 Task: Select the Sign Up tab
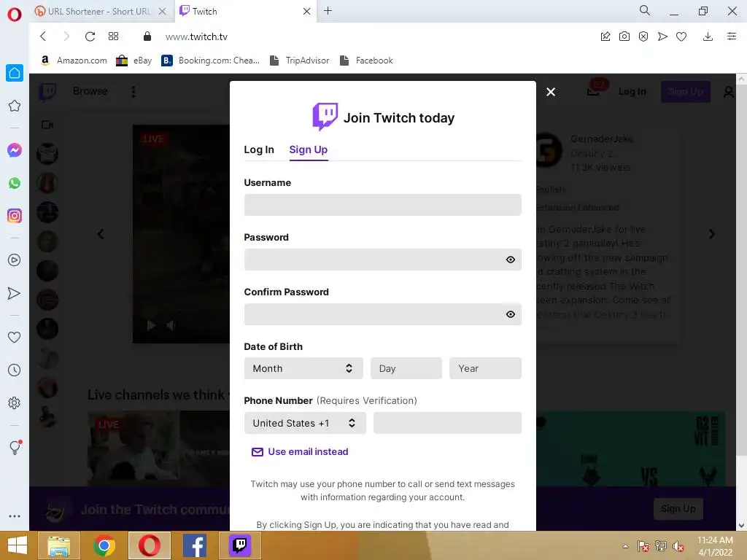point(309,149)
